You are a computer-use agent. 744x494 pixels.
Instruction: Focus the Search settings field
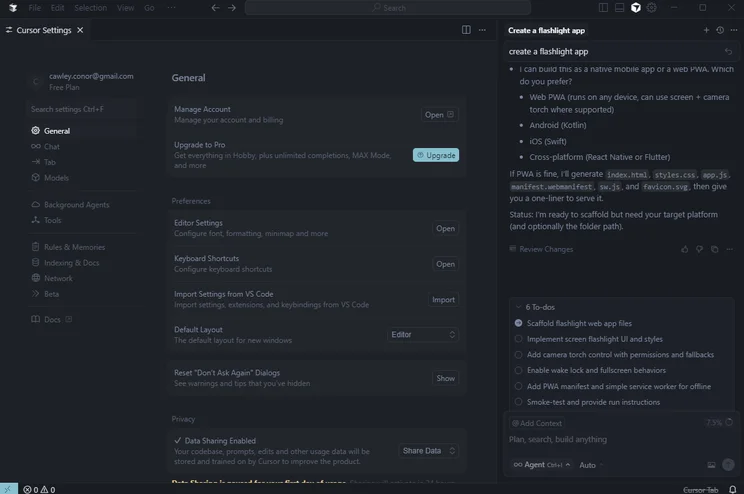[x=82, y=109]
